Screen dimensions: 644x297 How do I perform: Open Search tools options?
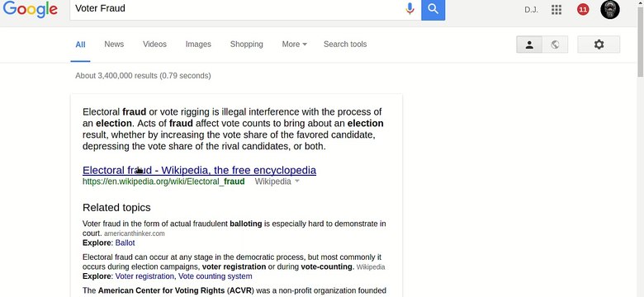pos(345,45)
